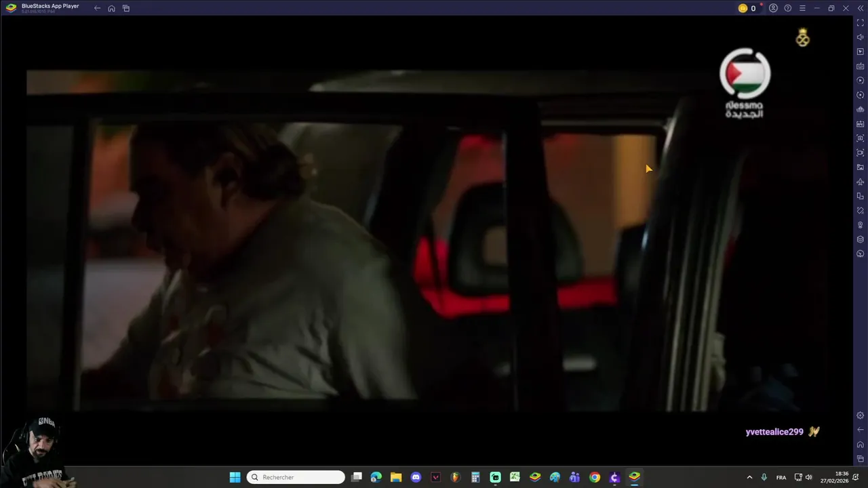This screenshot has height=488, width=868.
Task: Show recent apps from the sidebar bottom icon
Action: pos(861,459)
